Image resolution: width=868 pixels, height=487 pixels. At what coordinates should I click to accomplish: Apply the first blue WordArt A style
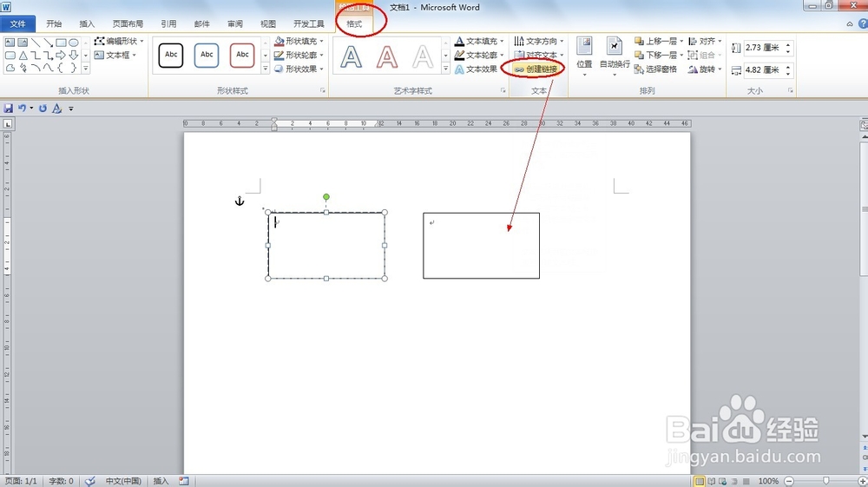(351, 56)
